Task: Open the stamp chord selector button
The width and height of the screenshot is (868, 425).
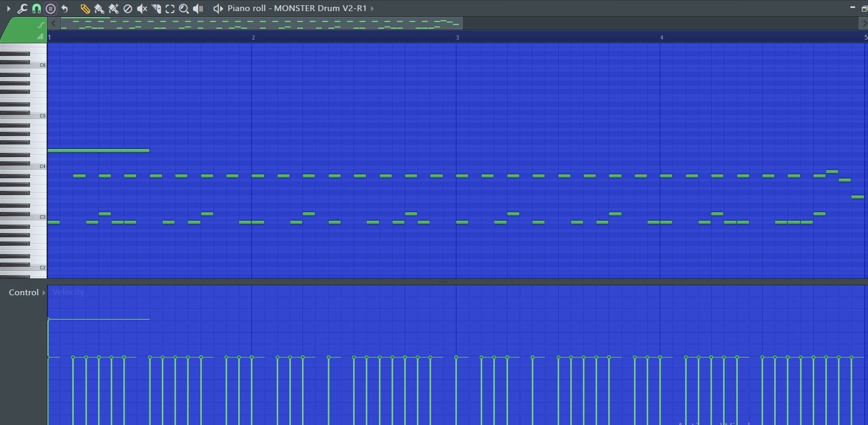Action: click(51, 8)
